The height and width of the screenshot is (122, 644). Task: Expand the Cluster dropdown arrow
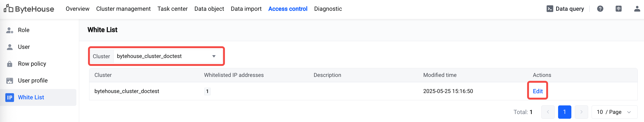(x=214, y=56)
